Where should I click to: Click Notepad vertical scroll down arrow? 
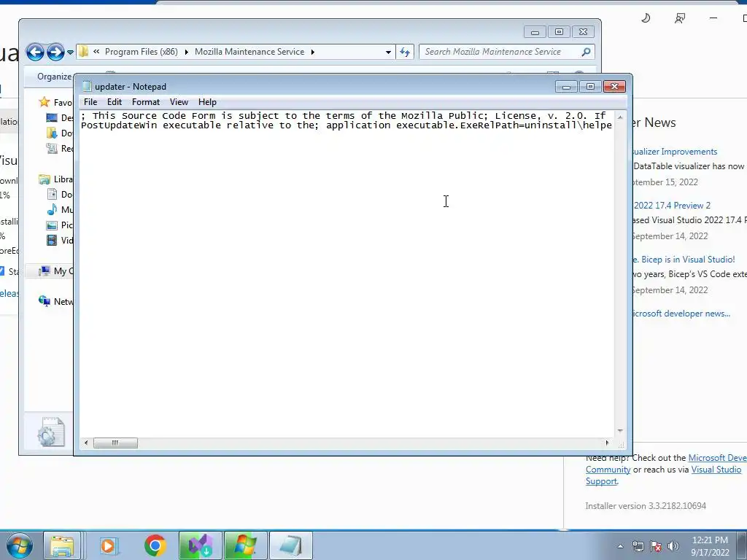click(x=620, y=430)
